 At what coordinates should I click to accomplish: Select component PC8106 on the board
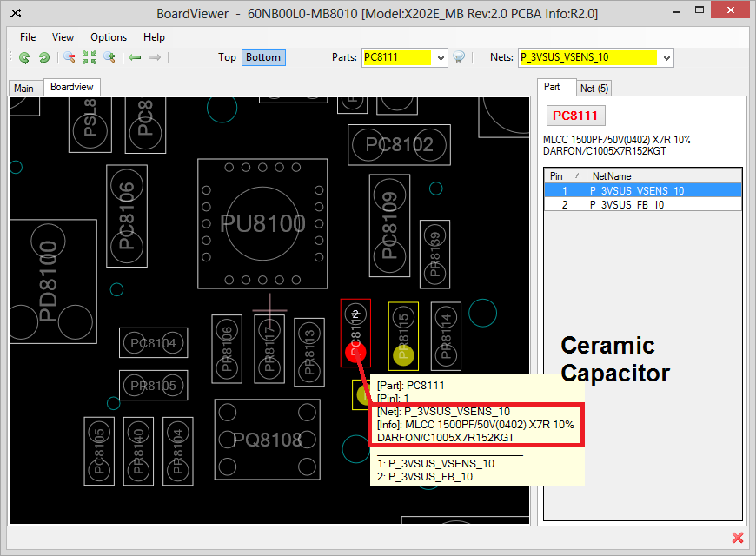[x=127, y=216]
